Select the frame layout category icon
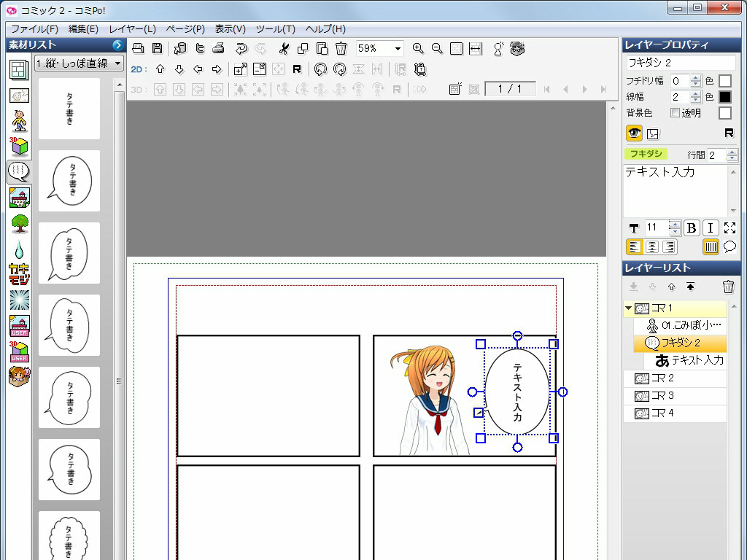 coord(19,70)
